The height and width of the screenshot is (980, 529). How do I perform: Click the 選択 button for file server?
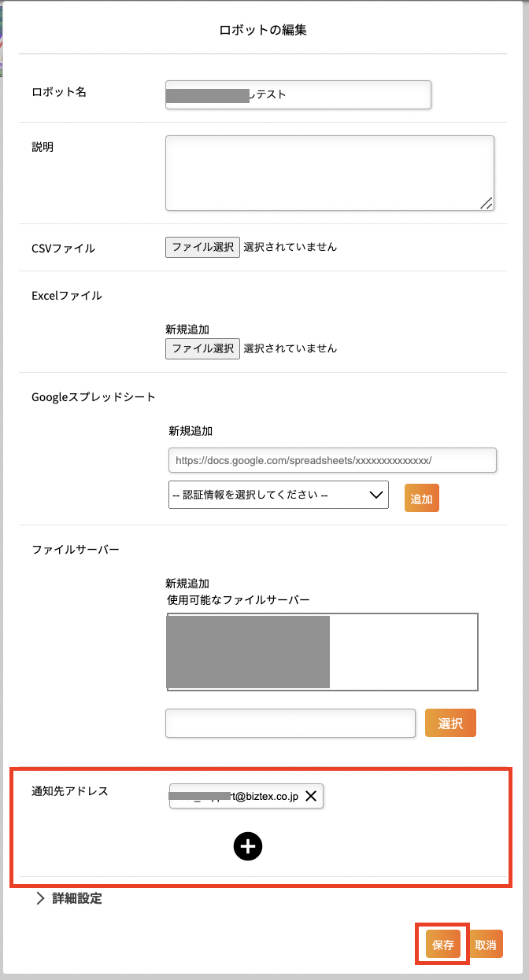pos(450,724)
